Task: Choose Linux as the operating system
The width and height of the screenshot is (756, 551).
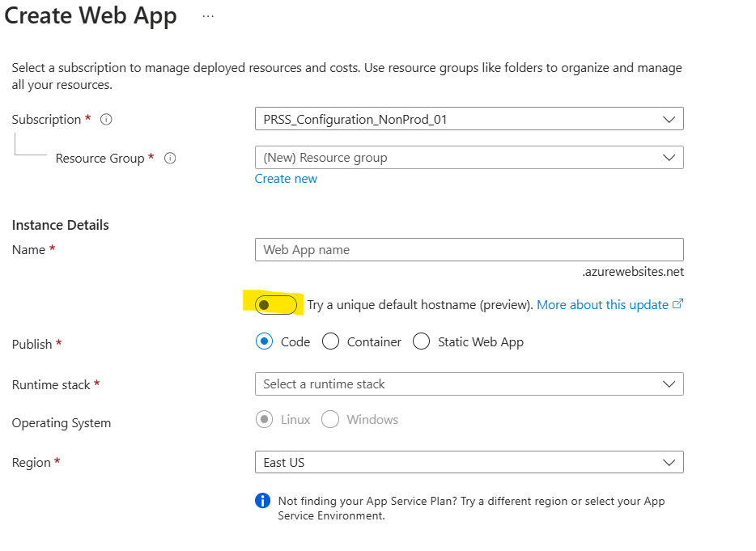Action: pyautogui.click(x=264, y=419)
